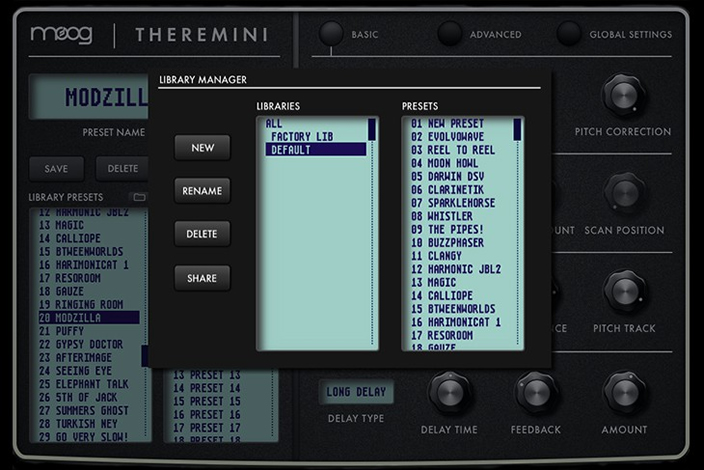Click Delete in the Library Manager

click(202, 234)
